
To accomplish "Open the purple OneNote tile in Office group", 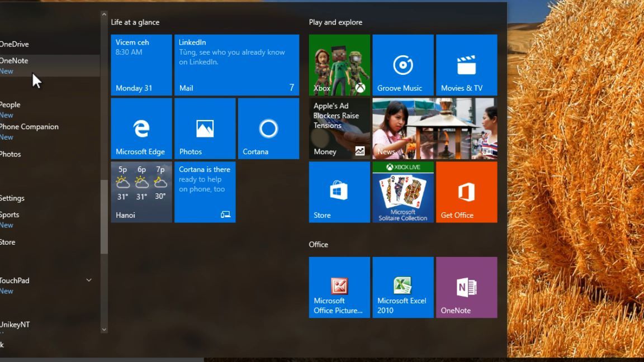I will (x=467, y=287).
